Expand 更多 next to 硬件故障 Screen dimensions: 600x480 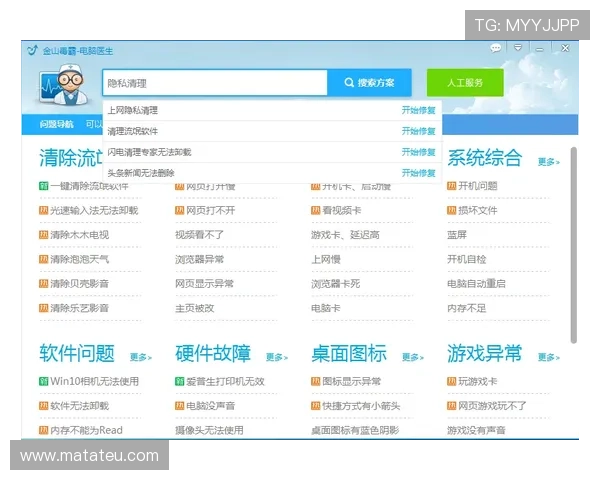(x=277, y=357)
